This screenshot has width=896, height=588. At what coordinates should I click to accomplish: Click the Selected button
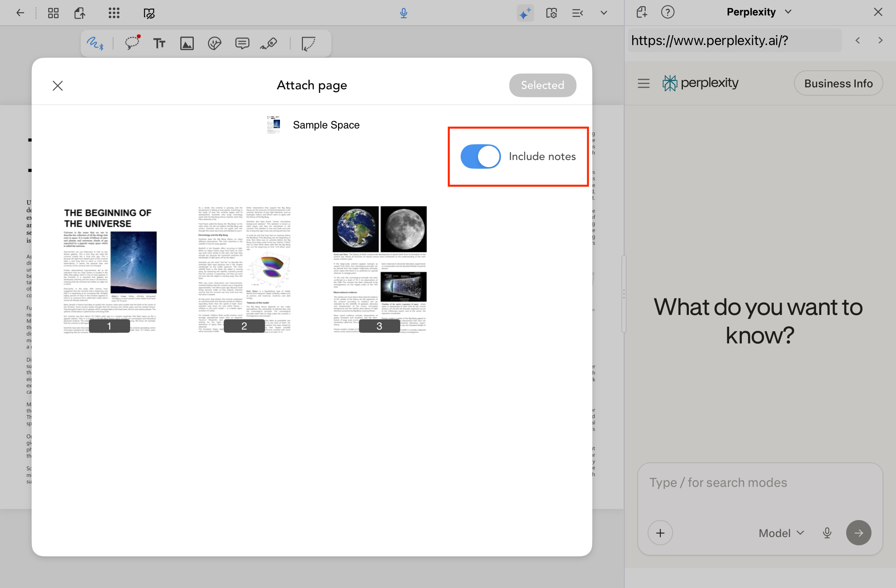[x=543, y=85]
